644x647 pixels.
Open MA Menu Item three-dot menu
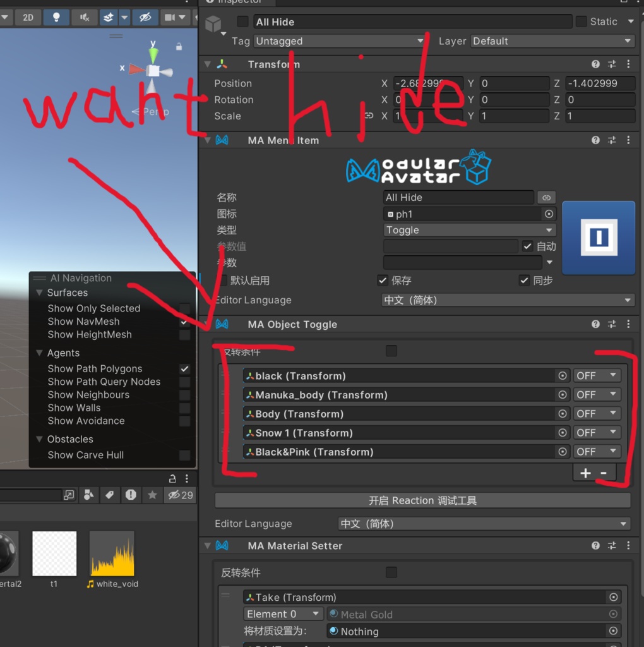pyautogui.click(x=628, y=140)
